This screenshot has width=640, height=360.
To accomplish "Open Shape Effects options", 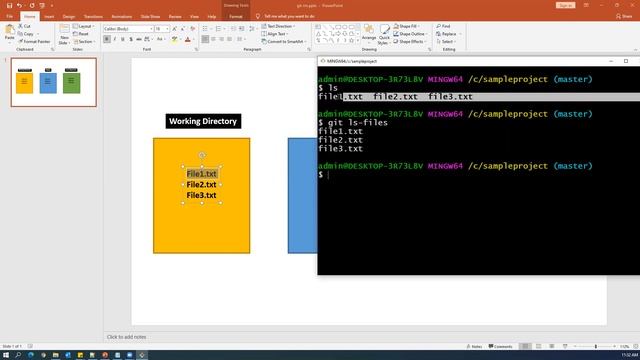I will [410, 42].
